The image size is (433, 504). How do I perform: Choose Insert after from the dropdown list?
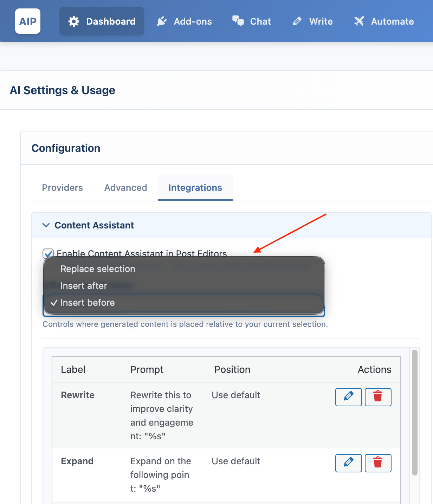click(84, 286)
